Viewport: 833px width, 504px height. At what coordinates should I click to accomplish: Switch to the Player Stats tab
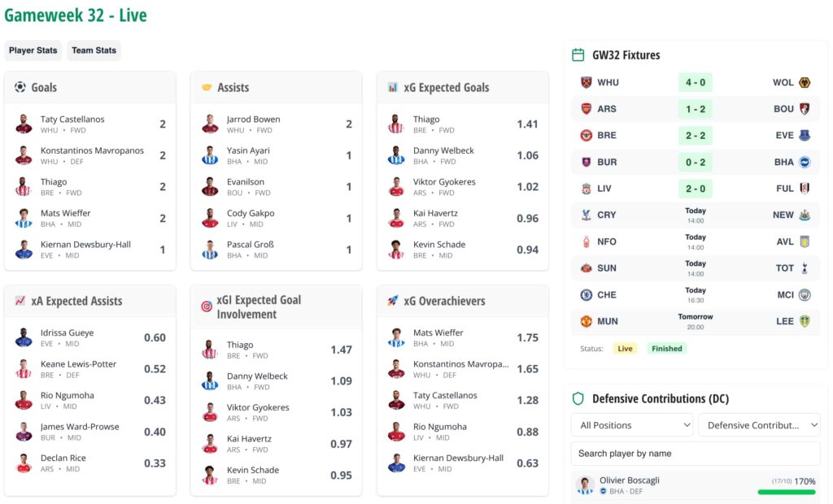pos(33,50)
